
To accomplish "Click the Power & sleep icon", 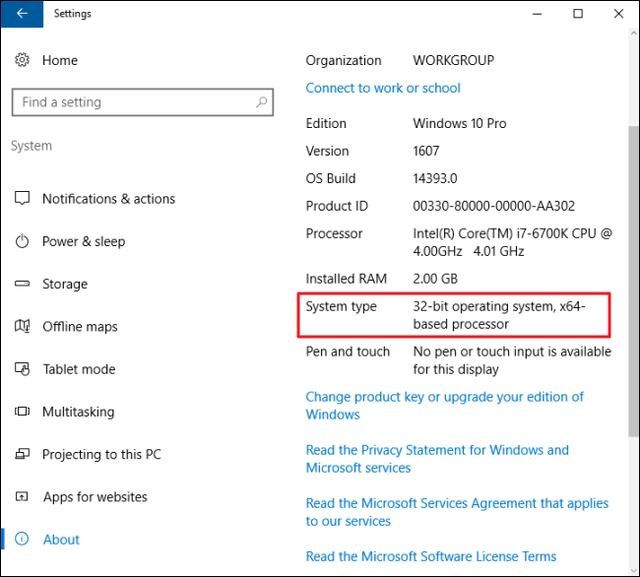I will point(22,242).
